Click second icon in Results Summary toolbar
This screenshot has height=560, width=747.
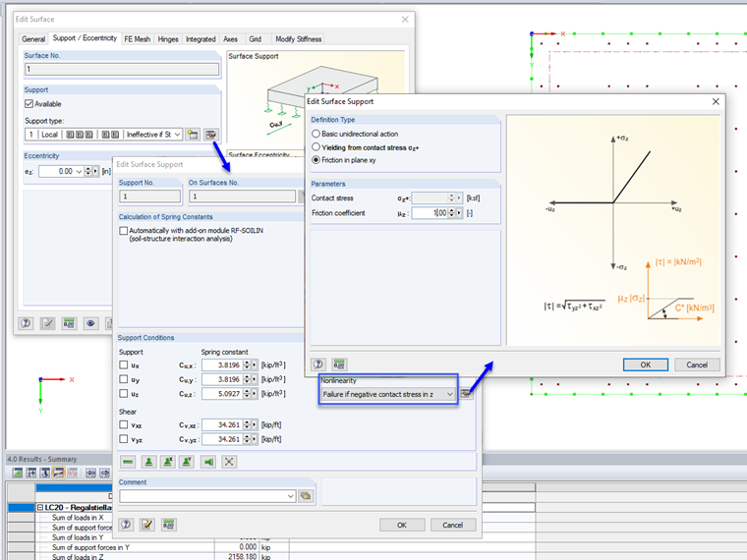coord(31,473)
